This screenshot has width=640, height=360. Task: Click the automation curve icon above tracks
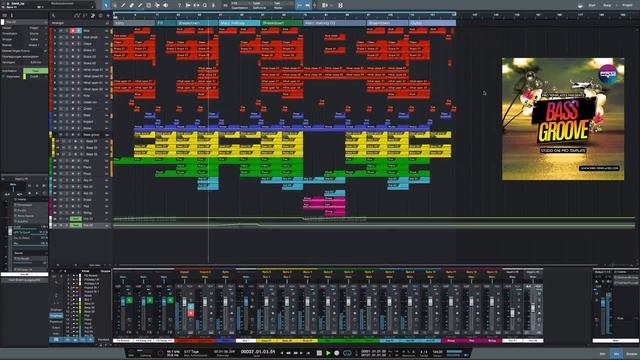click(77, 16)
